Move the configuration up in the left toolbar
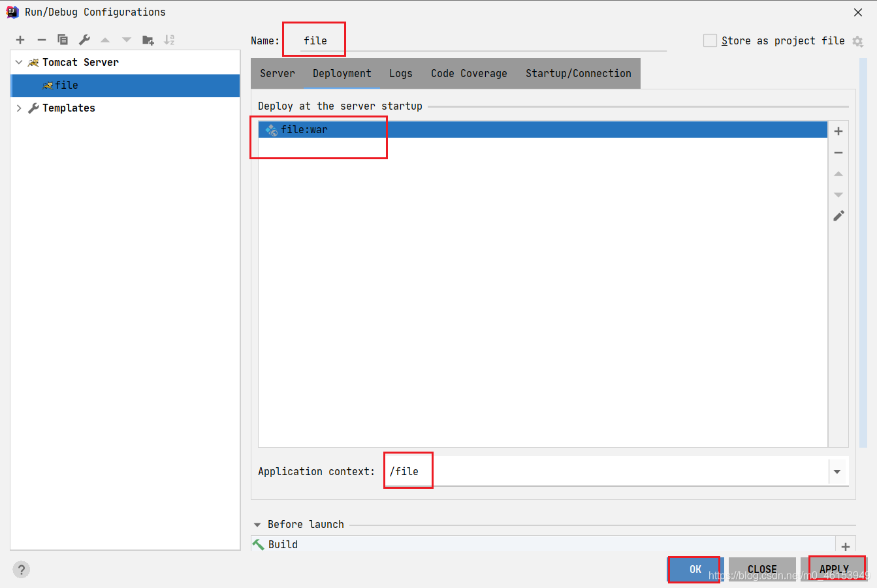This screenshot has width=877, height=588. coord(105,40)
